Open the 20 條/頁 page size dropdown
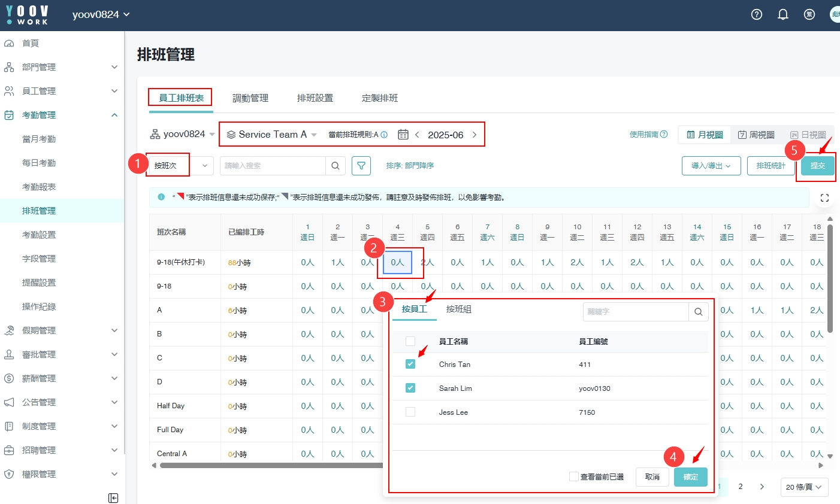The image size is (840, 504). (x=804, y=487)
